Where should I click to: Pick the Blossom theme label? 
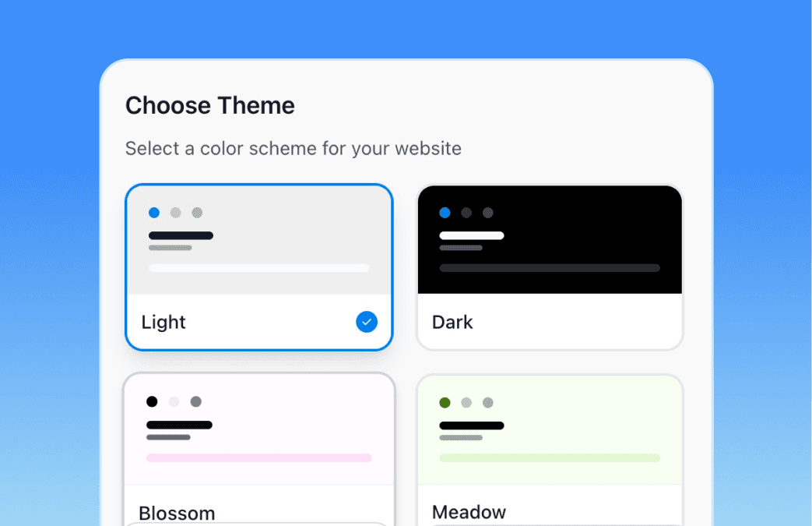pos(177,513)
